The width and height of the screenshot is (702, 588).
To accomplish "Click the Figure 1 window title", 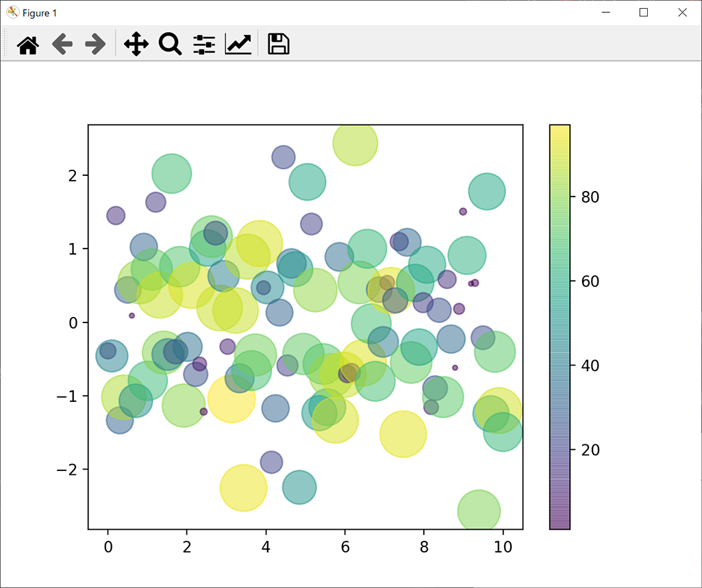I will 40,13.
